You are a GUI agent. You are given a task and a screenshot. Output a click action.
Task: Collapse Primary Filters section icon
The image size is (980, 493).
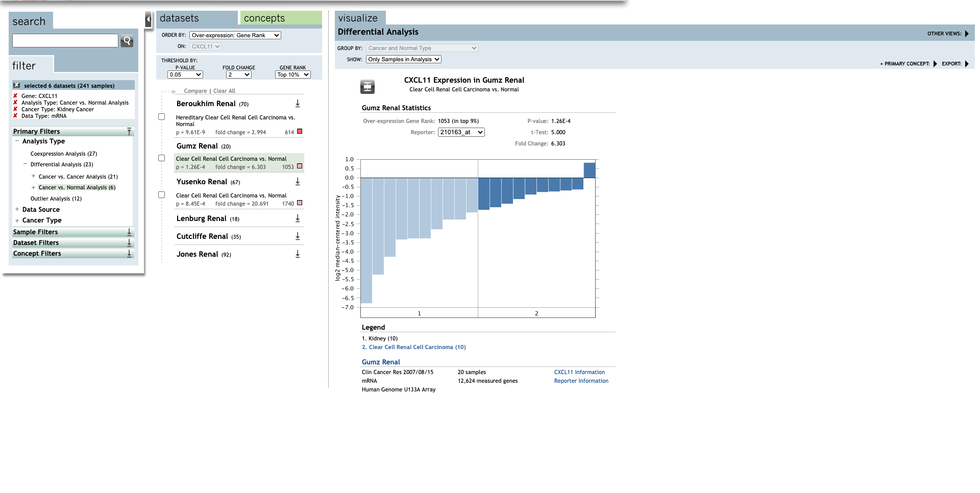tap(129, 131)
